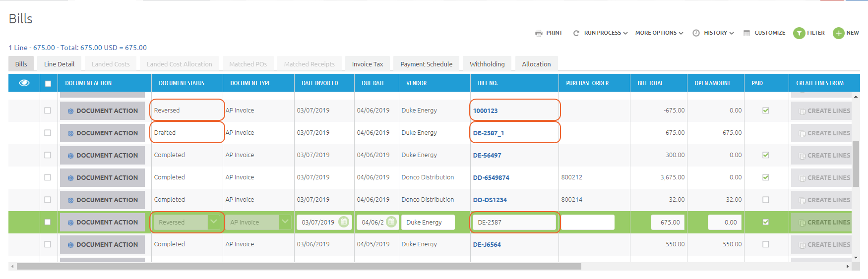
Task: Click the green Filter funnel icon
Action: [x=799, y=33]
